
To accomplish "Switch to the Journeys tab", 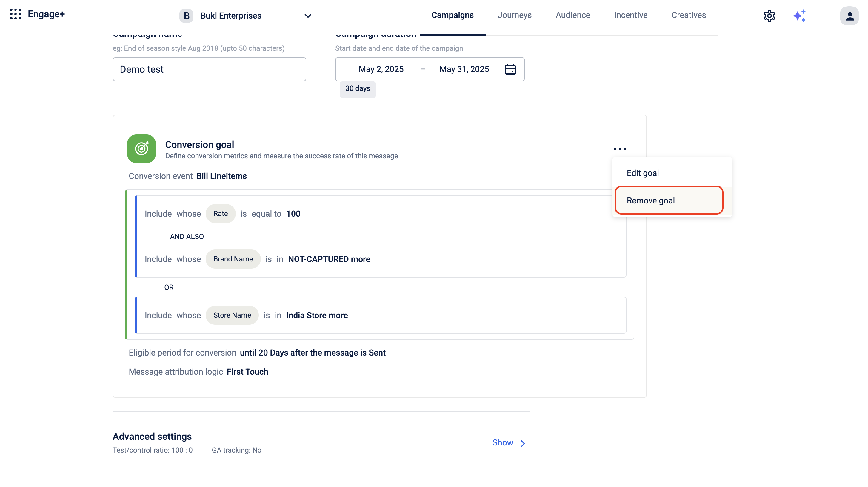I will pos(514,15).
